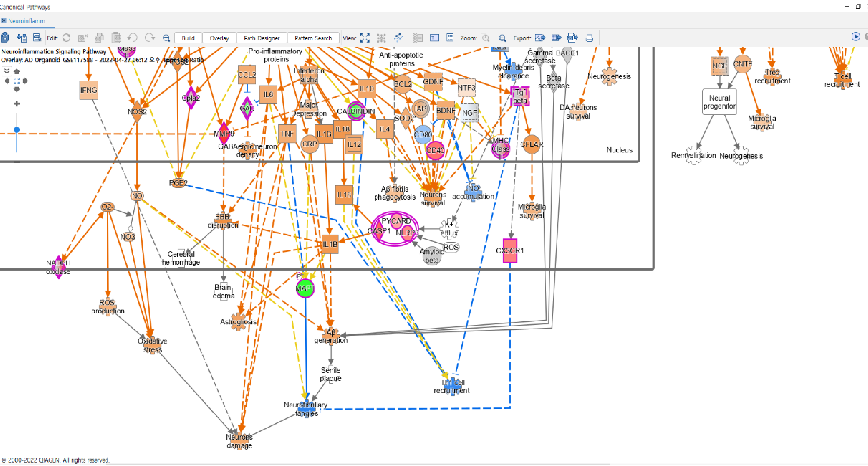Screen dimensions: 868x466
Task: Click the export image icon
Action: coord(540,38)
